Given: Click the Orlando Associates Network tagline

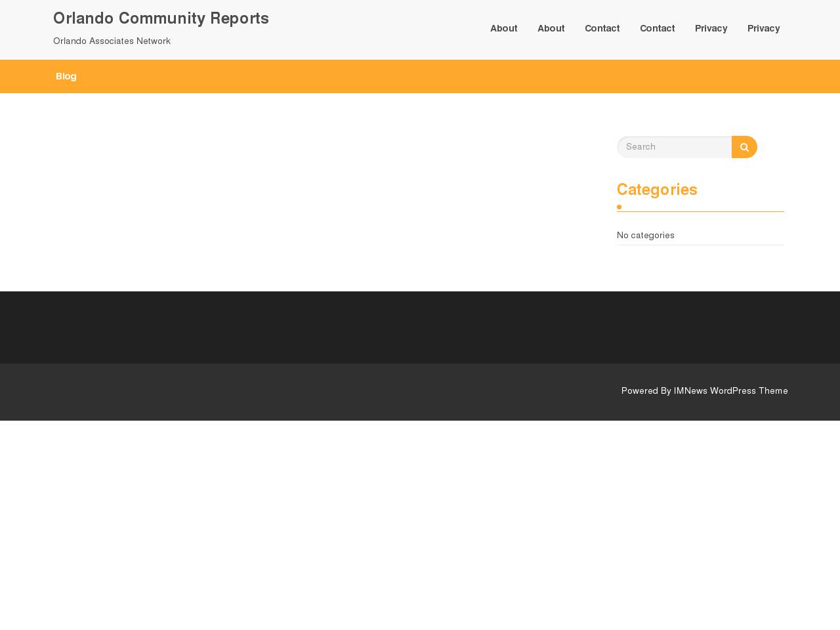Looking at the screenshot, I should (x=112, y=41).
